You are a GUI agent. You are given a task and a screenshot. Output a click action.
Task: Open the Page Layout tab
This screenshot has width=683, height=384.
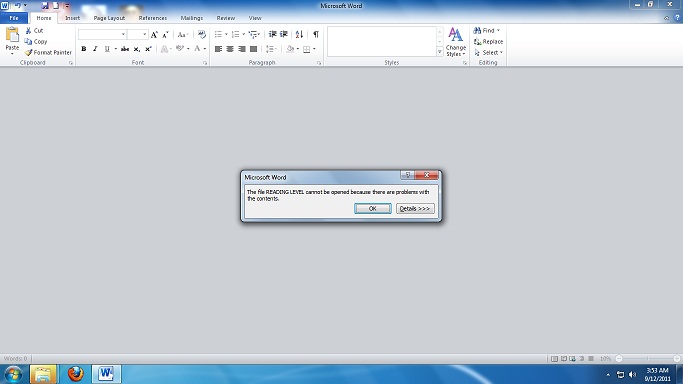109,18
